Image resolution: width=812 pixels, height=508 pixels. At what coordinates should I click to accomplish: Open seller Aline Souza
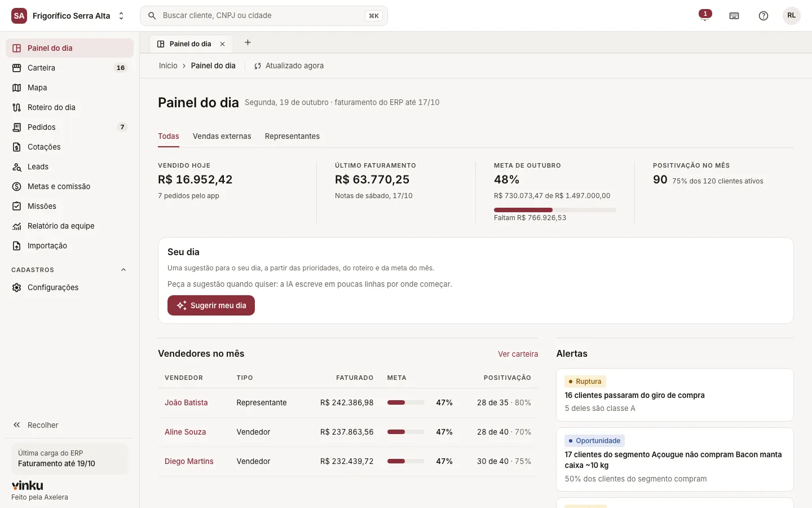point(185,432)
